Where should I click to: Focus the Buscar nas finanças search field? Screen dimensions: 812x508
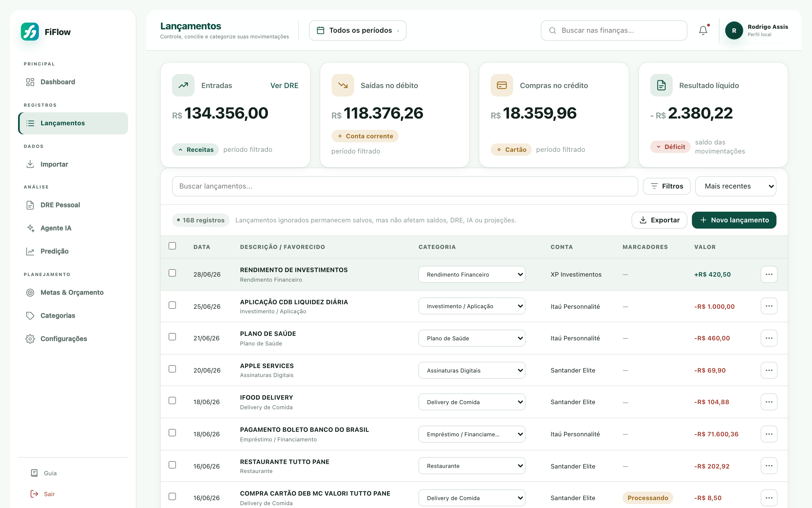click(x=614, y=30)
